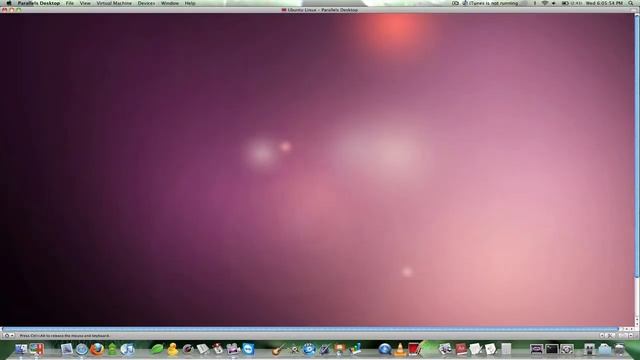Open the Trash in the Dock

pyautogui.click(x=620, y=349)
